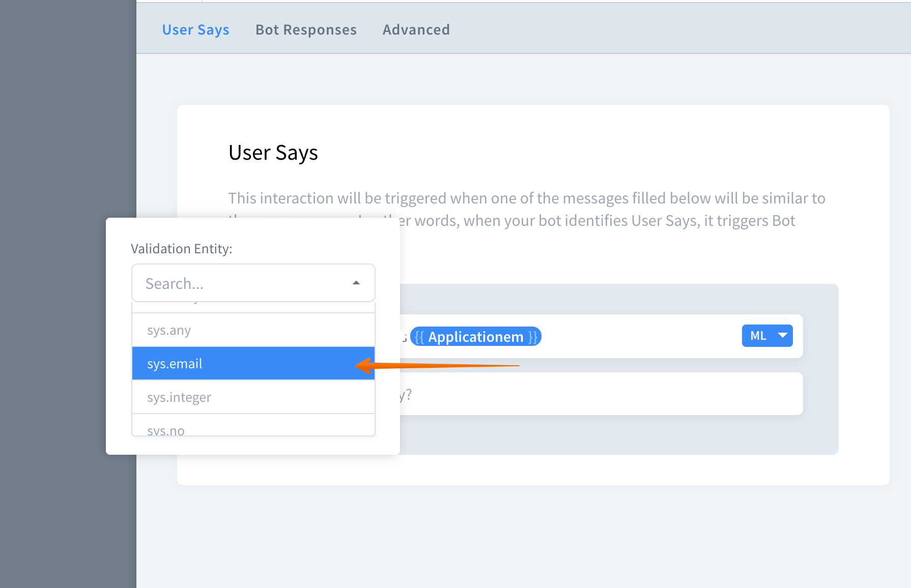The image size is (911, 588).
Task: Click the white arrow on ML button
Action: click(x=783, y=335)
